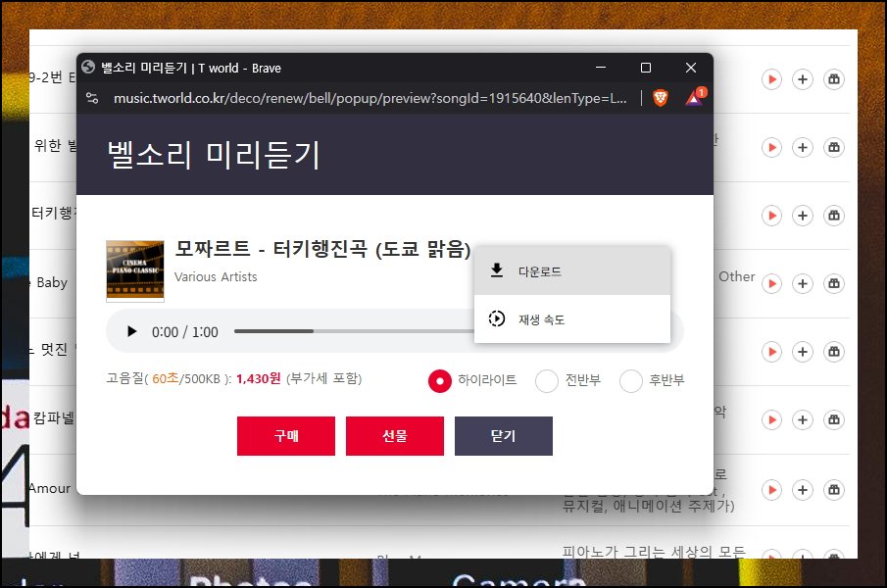Click the Other genre text in background row
The height and width of the screenshot is (588, 887).
pyautogui.click(x=736, y=277)
